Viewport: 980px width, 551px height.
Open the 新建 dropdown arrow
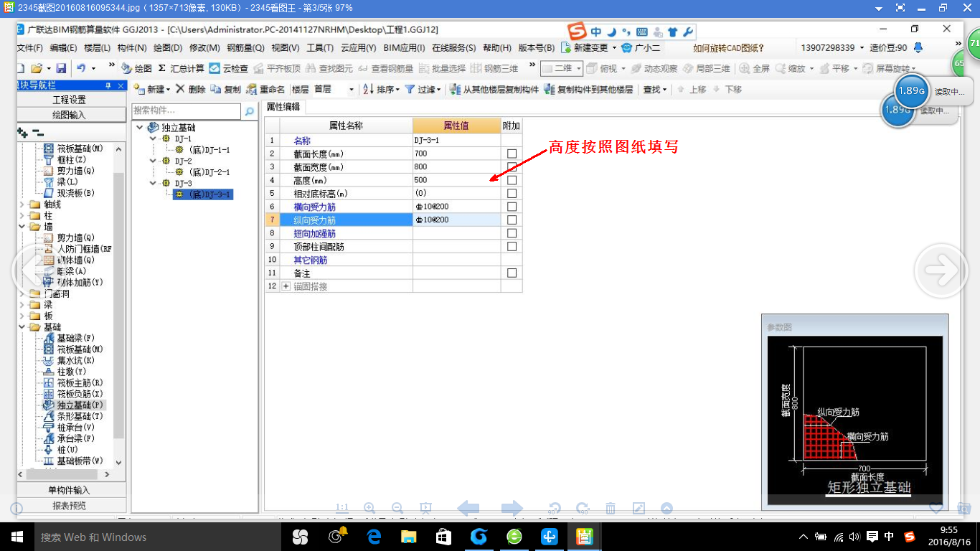[x=168, y=90]
